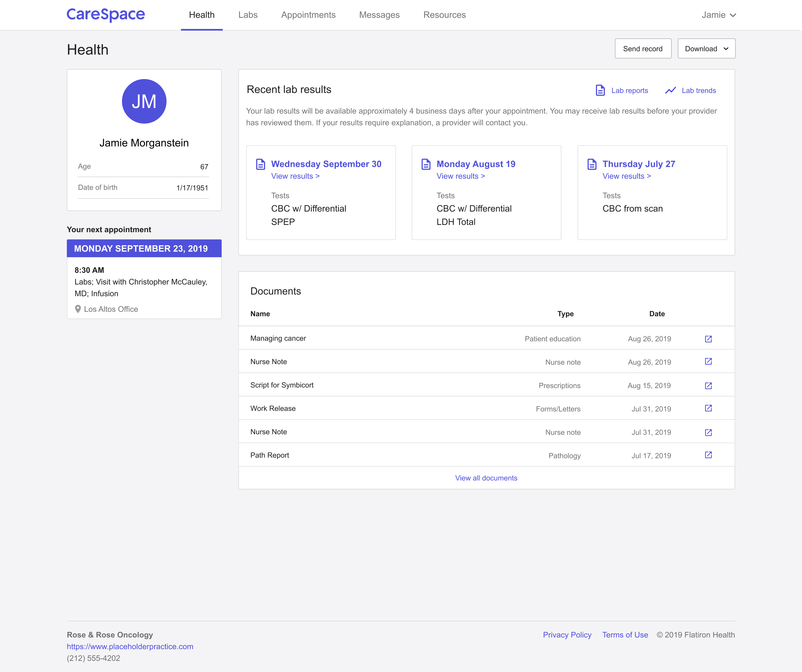This screenshot has width=802, height=672.
Task: Click the Type column header
Action: pos(565,313)
